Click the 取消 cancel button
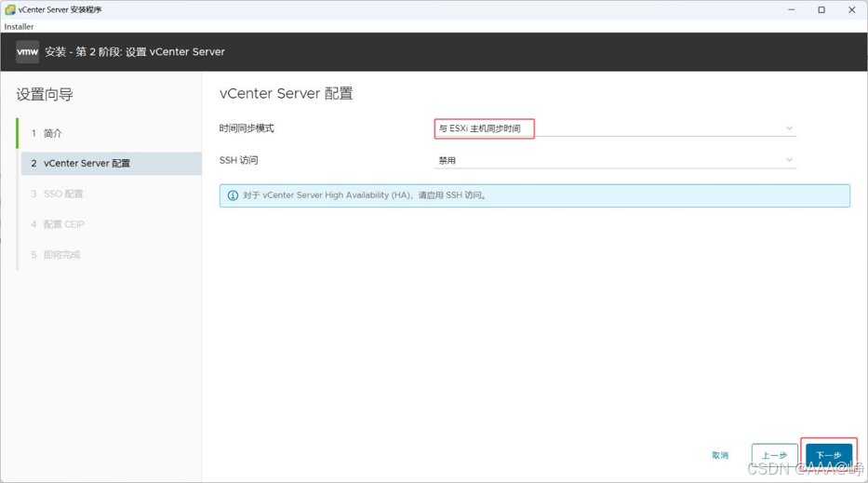The width and height of the screenshot is (868, 483). [720, 455]
